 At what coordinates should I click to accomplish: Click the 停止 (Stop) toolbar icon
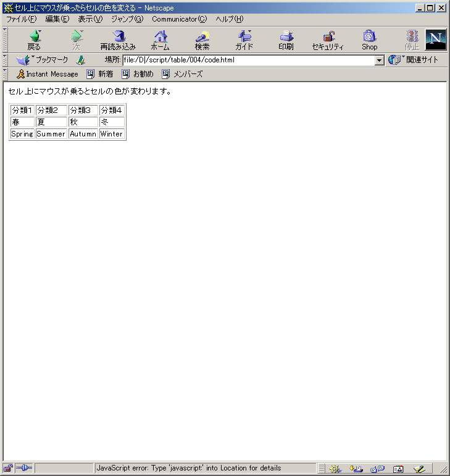(x=412, y=40)
